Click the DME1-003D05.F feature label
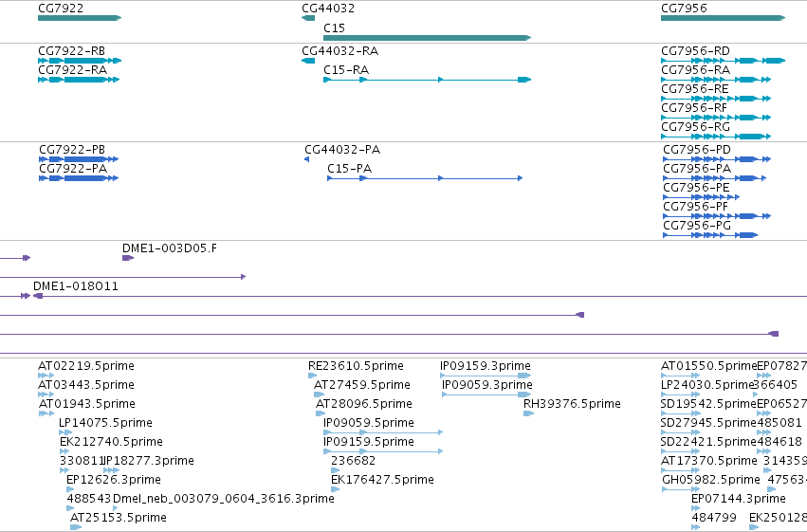The width and height of the screenshot is (807, 532). pyautogui.click(x=170, y=248)
